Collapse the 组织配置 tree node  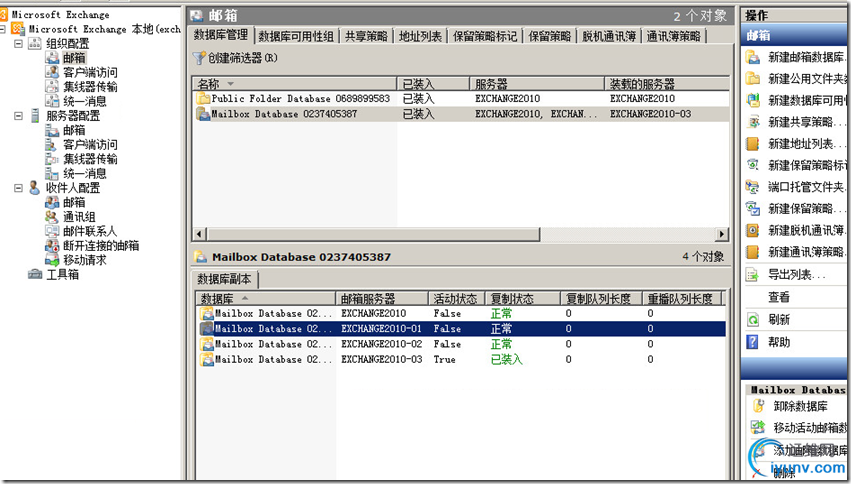18,43
